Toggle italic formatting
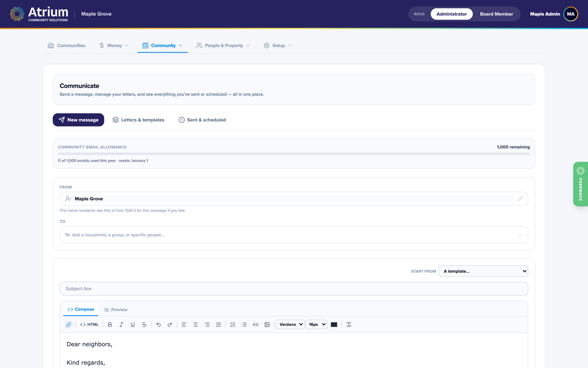 121,325
